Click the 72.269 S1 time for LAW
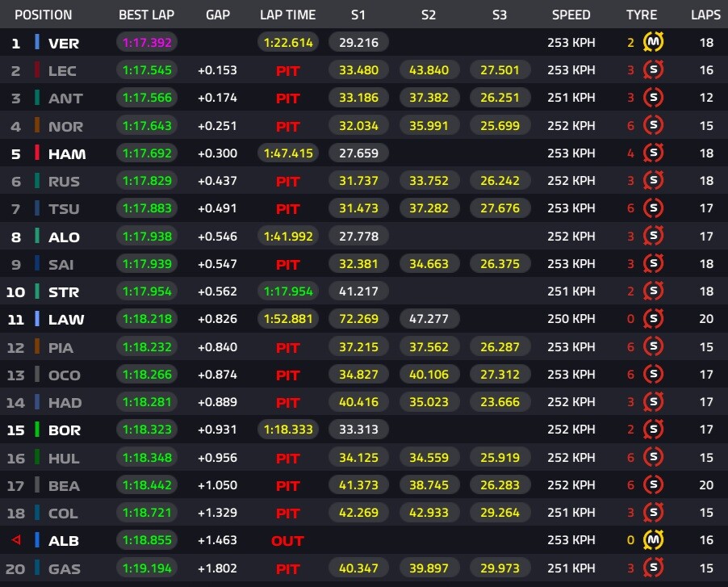 coord(358,319)
